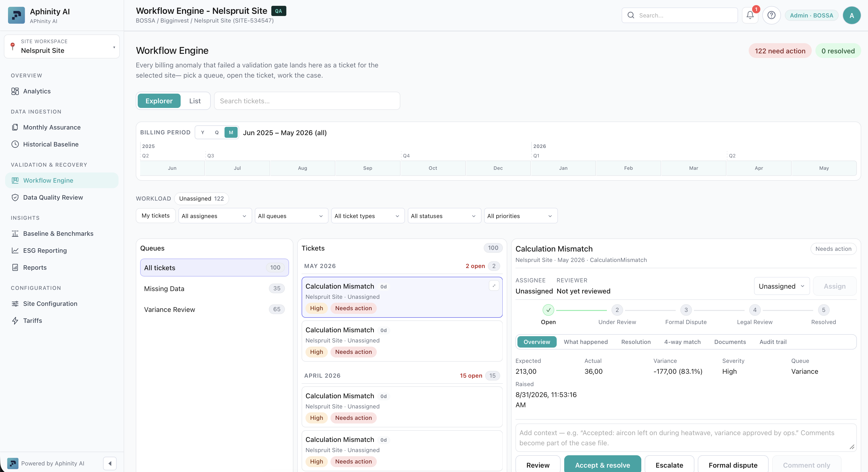Viewport: 868px width, 472px height.
Task: Click the Assign button
Action: pos(835,286)
